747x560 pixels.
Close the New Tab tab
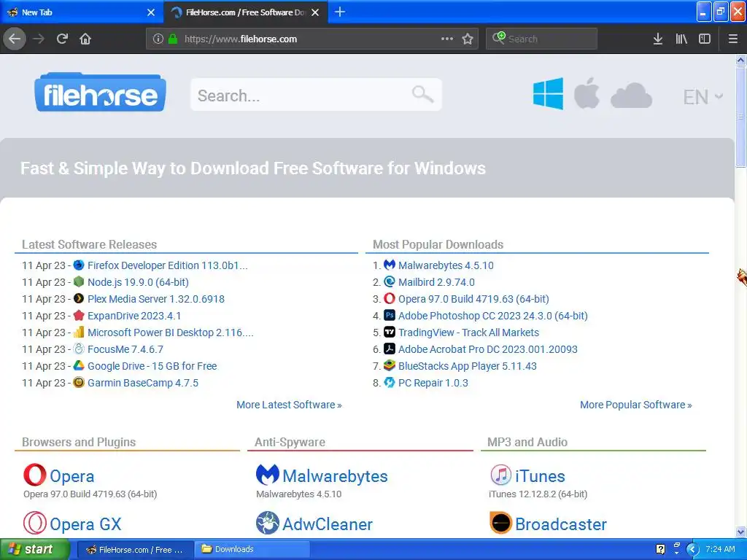point(151,12)
